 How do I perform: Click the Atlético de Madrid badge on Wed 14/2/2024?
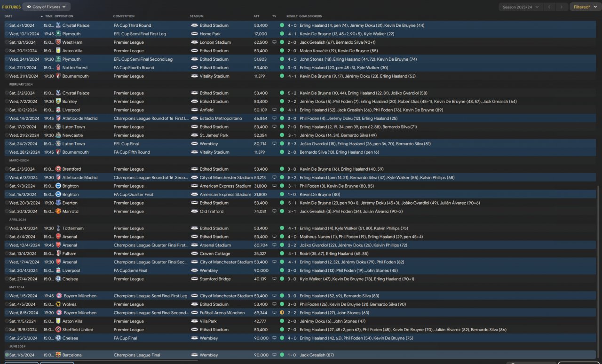(58, 119)
